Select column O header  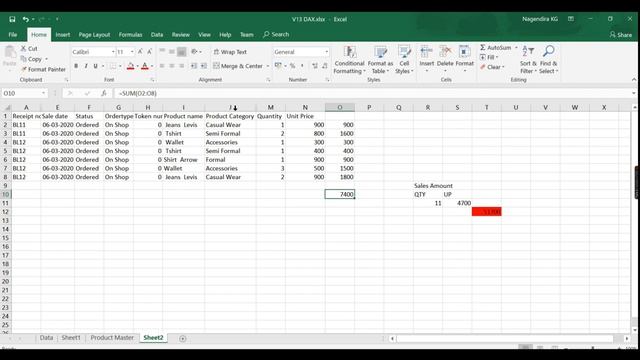coord(340,107)
